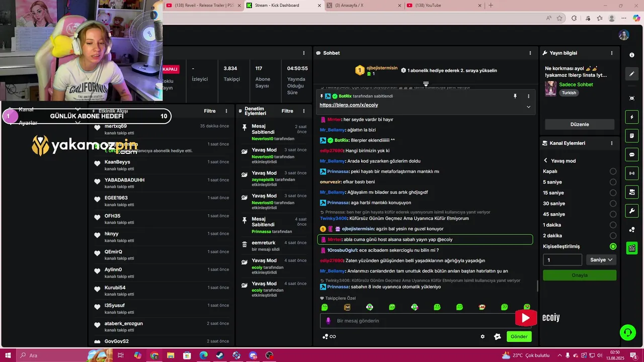Select 5 saniye slow mode option
This screenshot has width=644, height=362.
coord(613,182)
